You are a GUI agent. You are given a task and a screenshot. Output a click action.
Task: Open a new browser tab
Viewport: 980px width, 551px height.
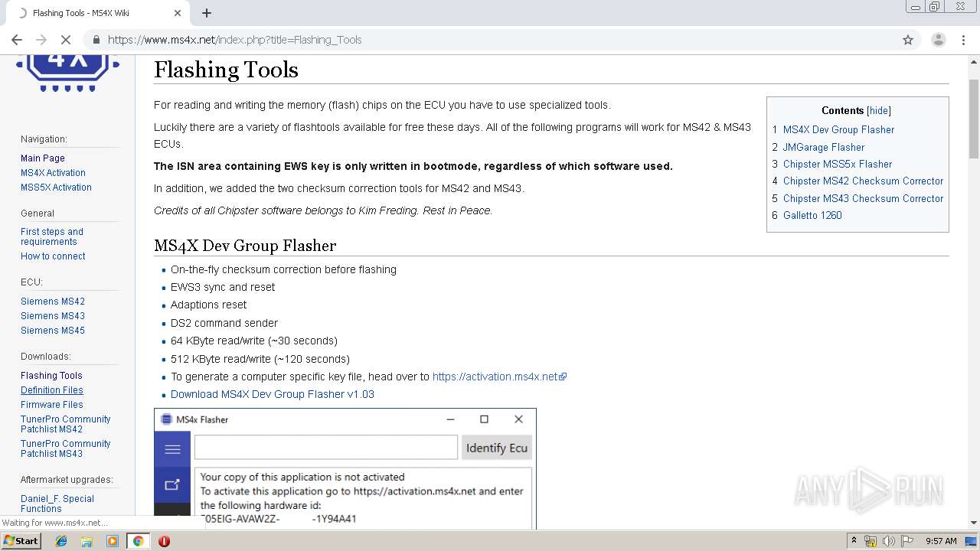207,13
